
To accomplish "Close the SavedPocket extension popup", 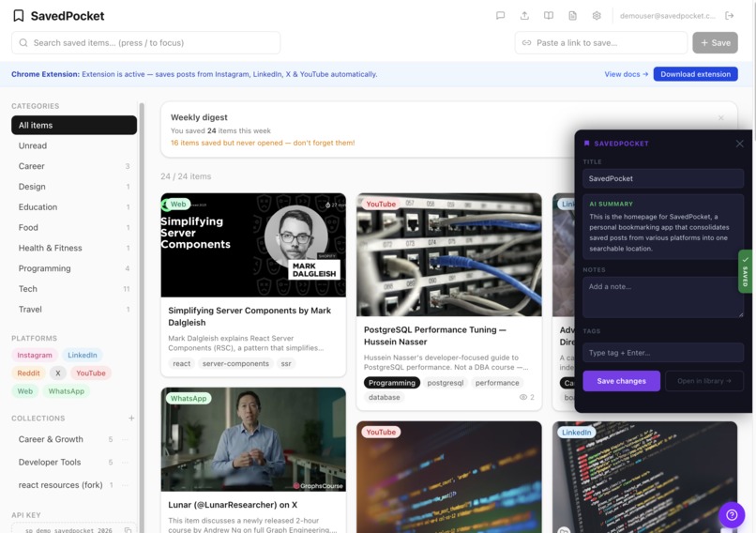I will (x=740, y=144).
